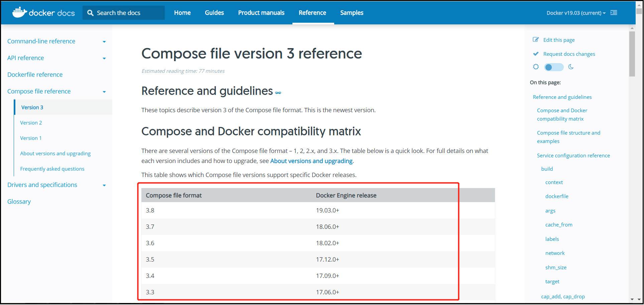Follow the About versions and upgrading link

(311, 161)
